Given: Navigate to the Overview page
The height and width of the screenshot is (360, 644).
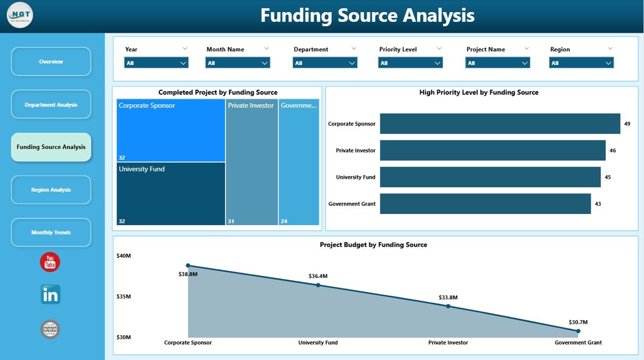Looking at the screenshot, I should pyautogui.click(x=50, y=61).
